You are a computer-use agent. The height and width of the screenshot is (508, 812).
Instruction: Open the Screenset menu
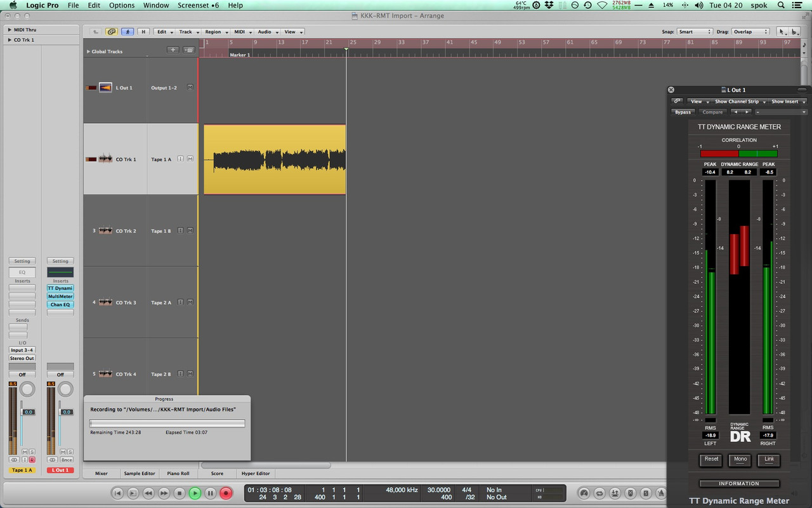[x=198, y=5]
